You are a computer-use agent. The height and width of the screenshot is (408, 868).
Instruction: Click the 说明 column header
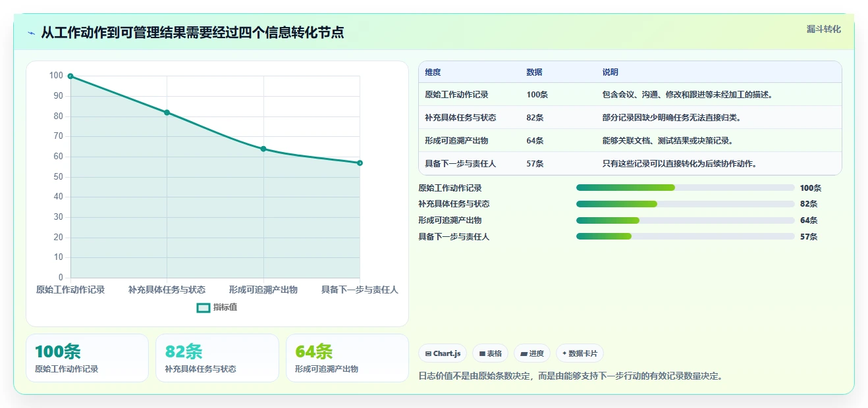click(610, 72)
